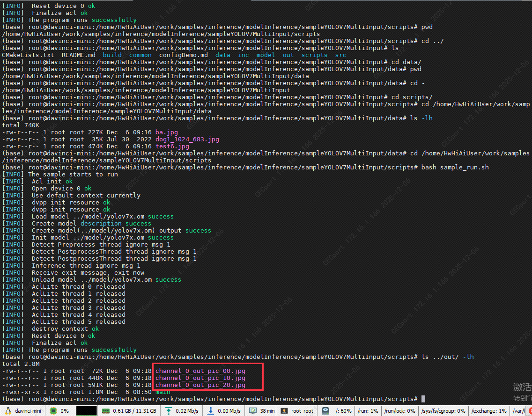Click README.md in the ls output
The height and width of the screenshot is (416, 532).
(x=79, y=55)
